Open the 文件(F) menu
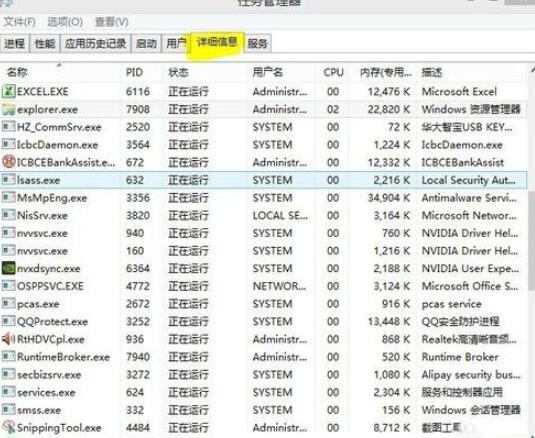The image size is (535, 438). pos(19,22)
